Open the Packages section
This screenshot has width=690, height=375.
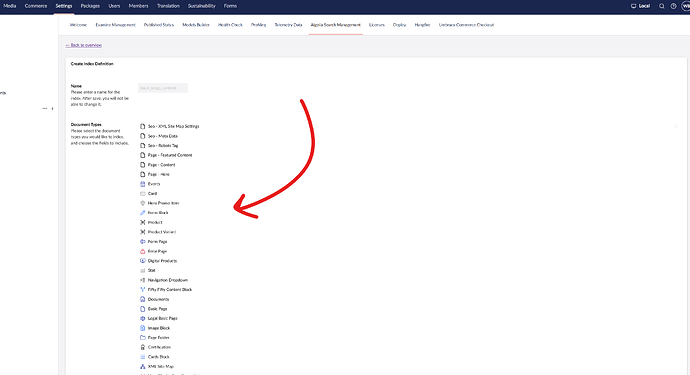(x=90, y=6)
